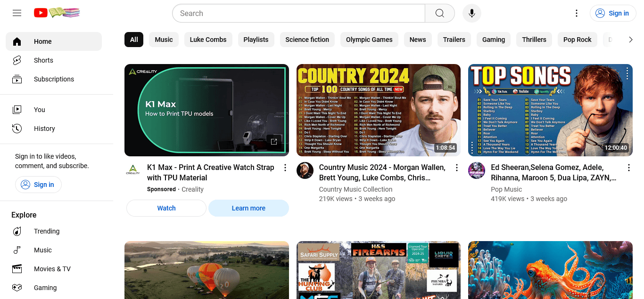Viewport: 644px width, 299px height.
Task: Select the Thrillers chip
Action: click(534, 40)
